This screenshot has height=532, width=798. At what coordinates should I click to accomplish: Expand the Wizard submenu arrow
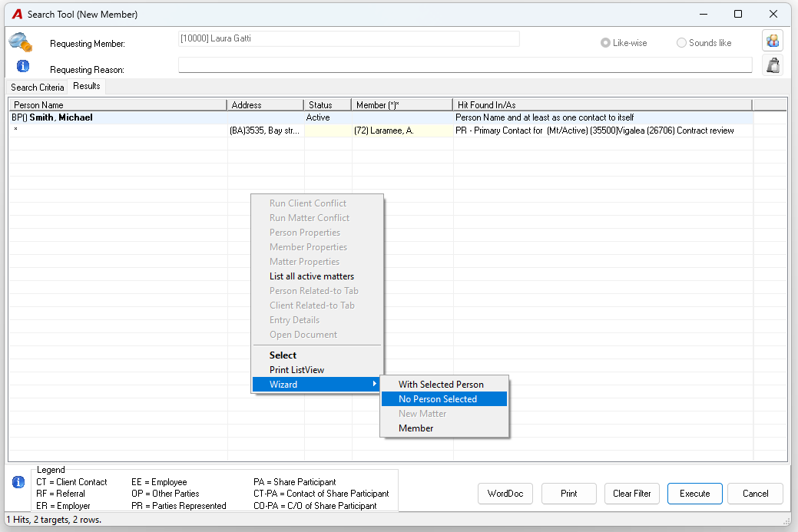375,384
